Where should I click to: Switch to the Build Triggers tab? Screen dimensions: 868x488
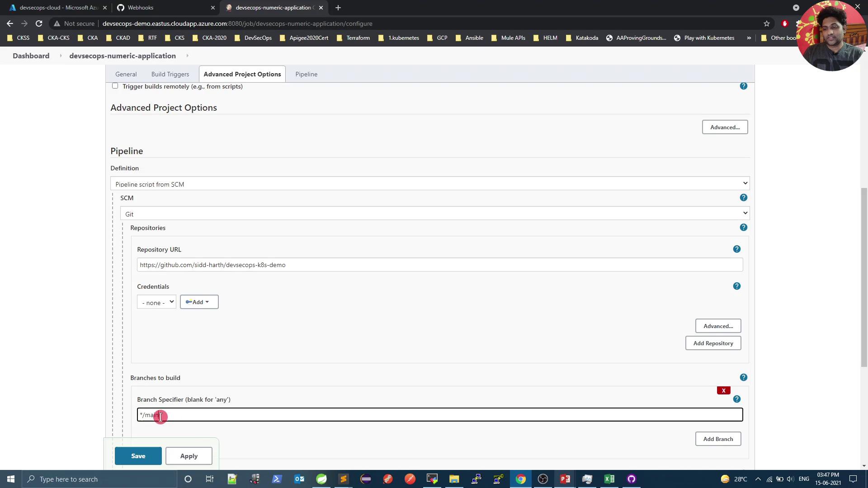click(x=170, y=74)
